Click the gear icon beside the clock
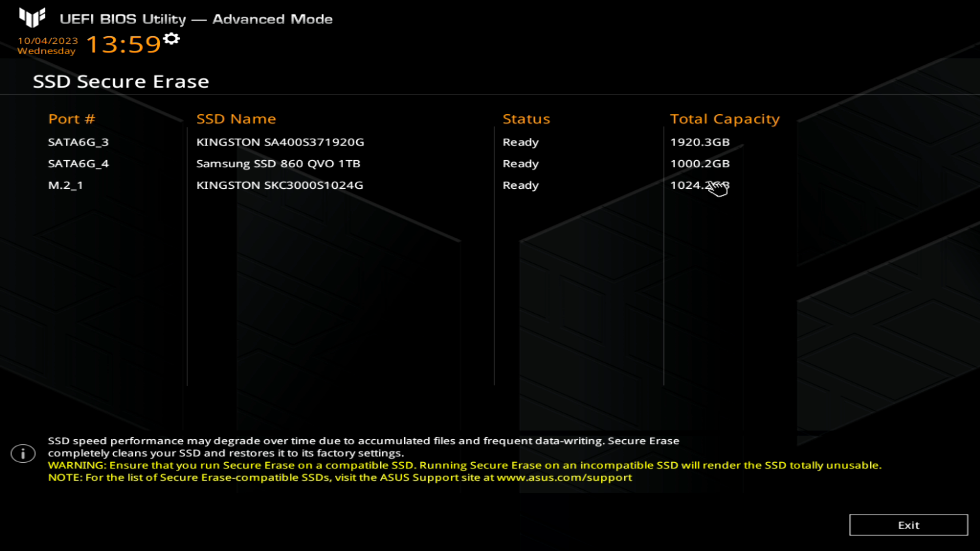 pyautogui.click(x=171, y=39)
